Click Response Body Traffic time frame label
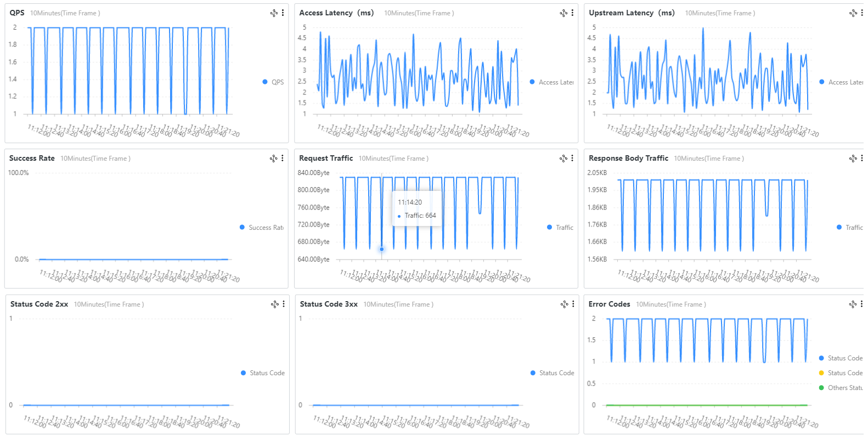Image resolution: width=868 pixels, height=435 pixels. pyautogui.click(x=709, y=159)
